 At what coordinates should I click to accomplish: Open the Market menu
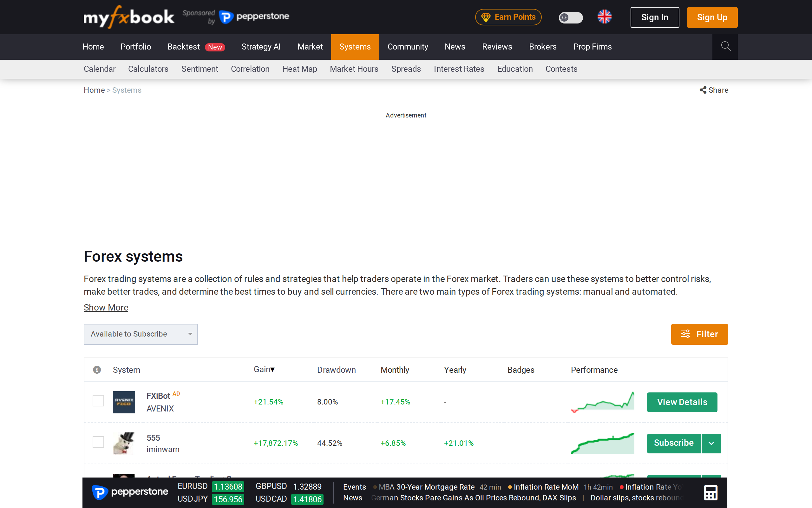[310, 47]
